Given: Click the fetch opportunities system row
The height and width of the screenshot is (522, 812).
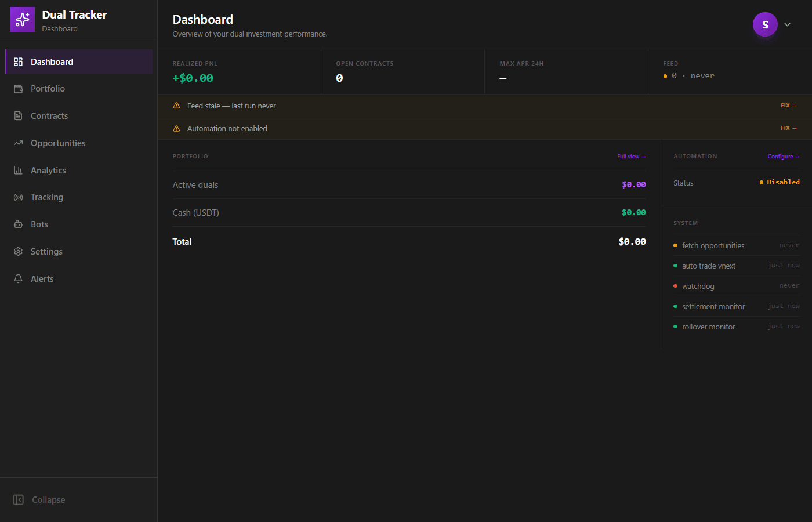Looking at the screenshot, I should tap(737, 245).
